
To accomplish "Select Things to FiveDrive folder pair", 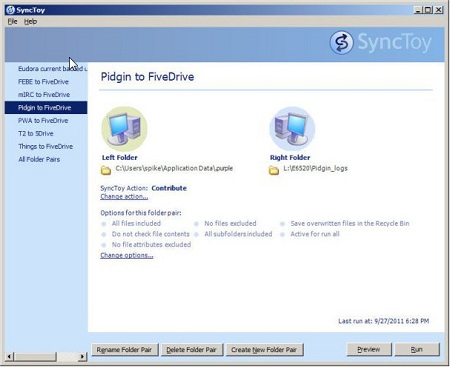I will point(46,147).
